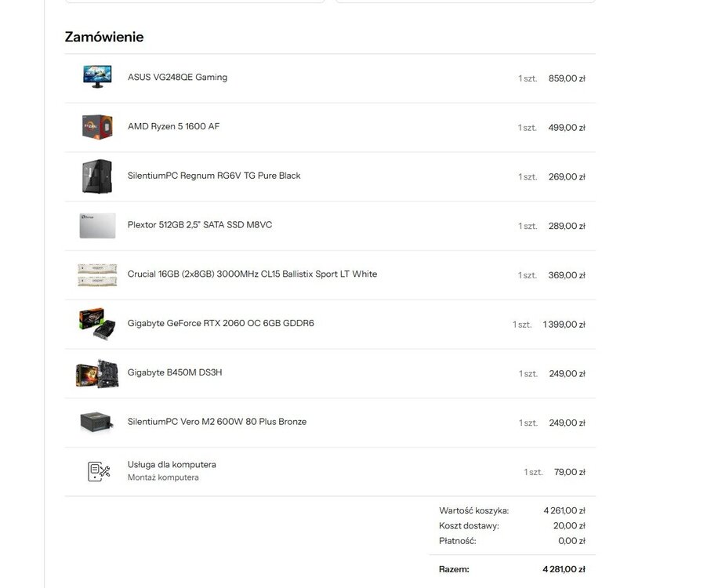
Task: Open Crucial 16GB Ballistix Sport LT White
Action: point(252,274)
